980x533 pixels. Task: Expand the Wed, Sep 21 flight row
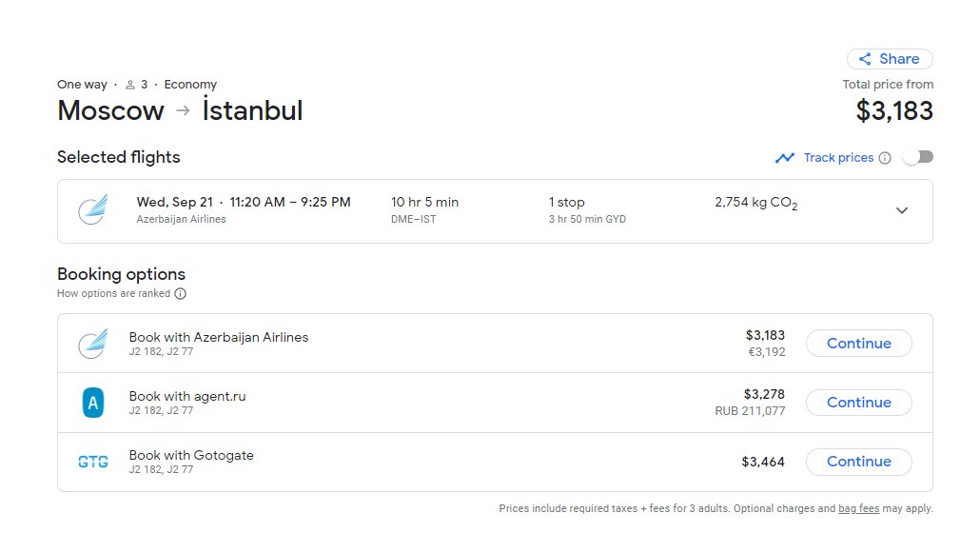(495, 211)
